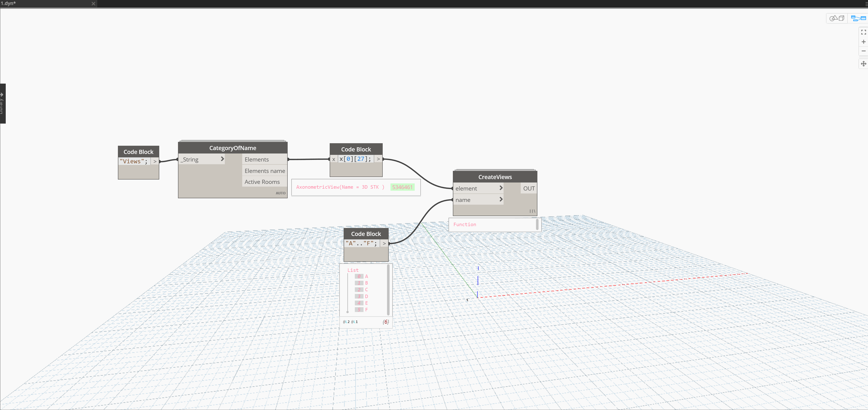Zoom in on the workspace

pyautogui.click(x=863, y=42)
